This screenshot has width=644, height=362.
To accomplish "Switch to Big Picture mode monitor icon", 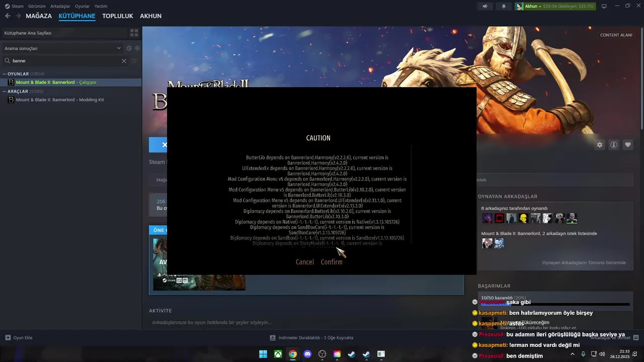I will (x=604, y=6).
